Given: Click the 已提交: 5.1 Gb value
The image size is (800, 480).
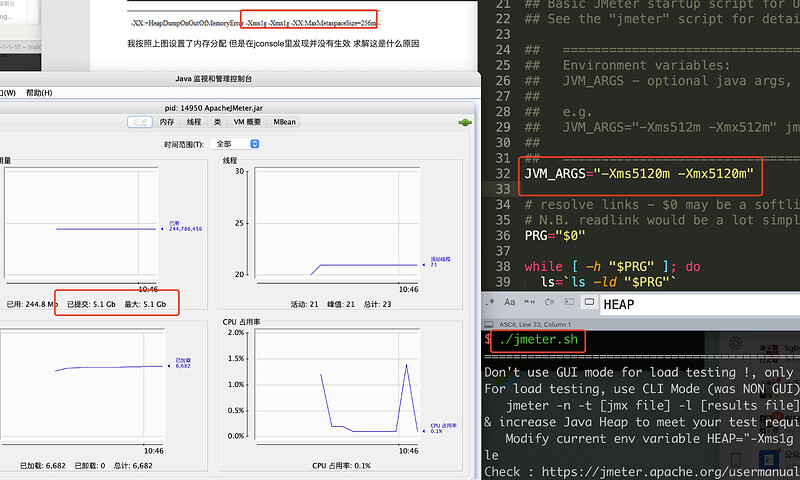Looking at the screenshot, I should 91,304.
